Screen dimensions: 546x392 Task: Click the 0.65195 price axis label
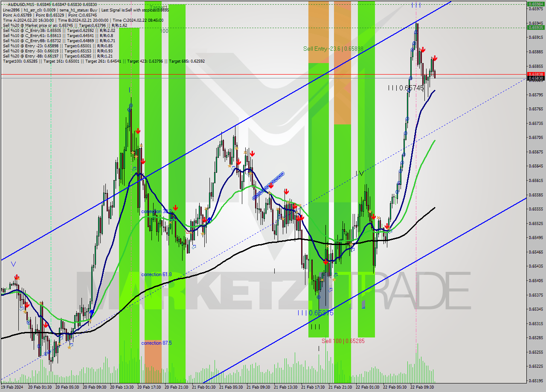(x=536, y=380)
